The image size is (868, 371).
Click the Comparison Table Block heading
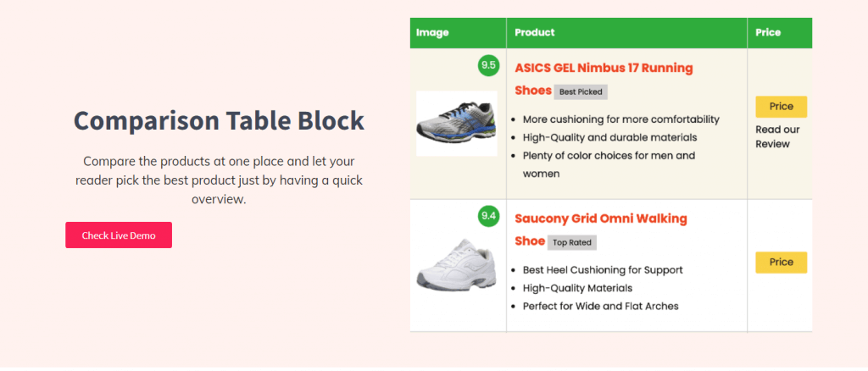coord(220,120)
